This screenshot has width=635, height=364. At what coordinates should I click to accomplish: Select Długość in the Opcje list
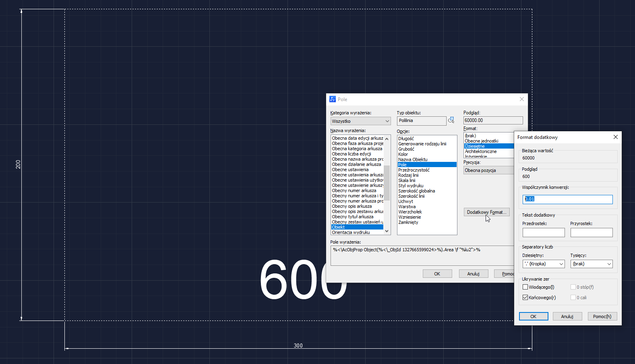pos(406,139)
